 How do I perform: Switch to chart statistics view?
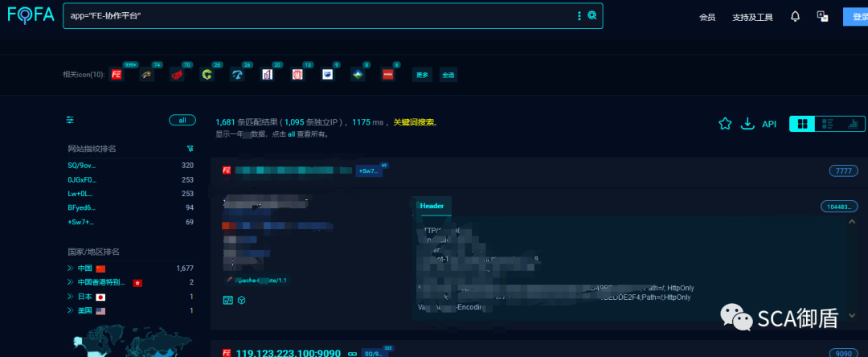click(x=853, y=124)
